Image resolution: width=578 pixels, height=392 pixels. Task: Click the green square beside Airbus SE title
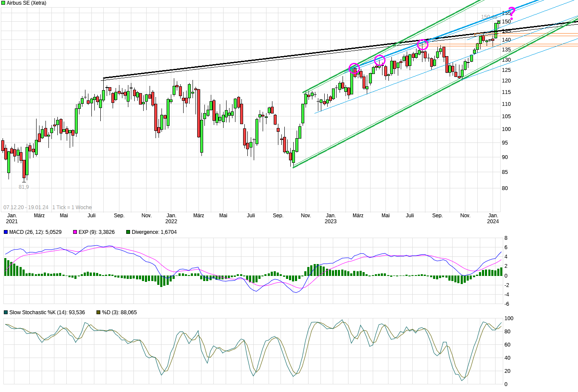(x=3, y=3)
